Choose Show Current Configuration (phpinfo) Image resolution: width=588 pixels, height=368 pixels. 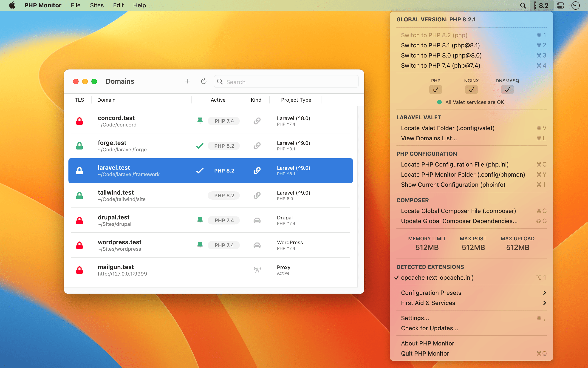pyautogui.click(x=471, y=185)
